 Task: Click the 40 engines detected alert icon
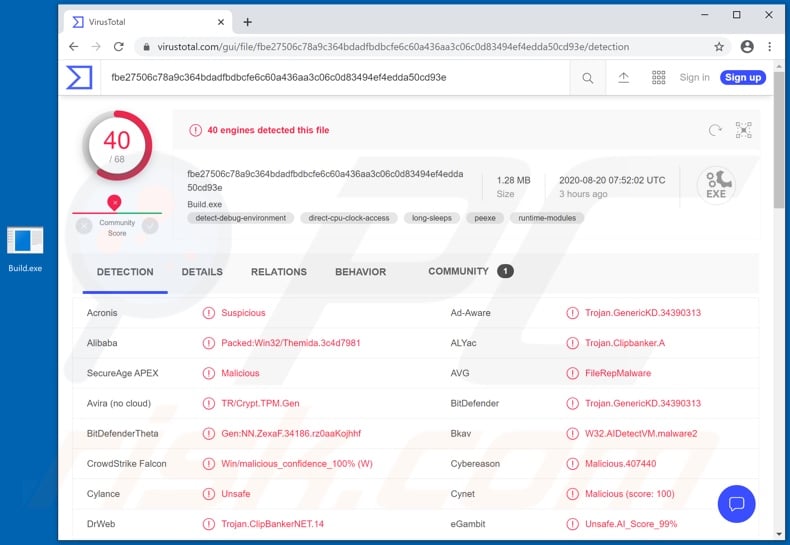click(x=195, y=130)
